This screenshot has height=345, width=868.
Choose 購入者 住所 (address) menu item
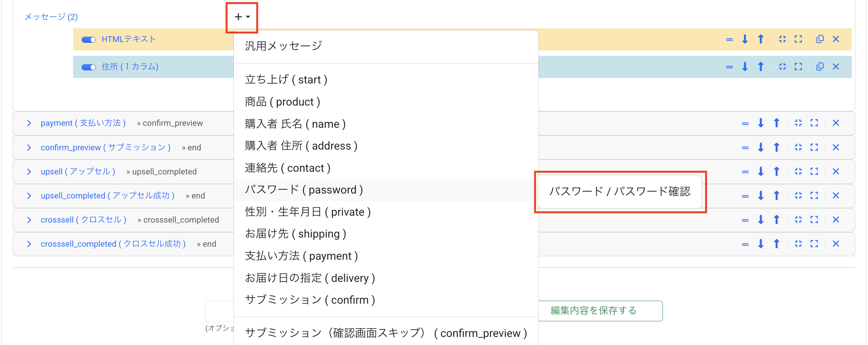(x=386, y=146)
